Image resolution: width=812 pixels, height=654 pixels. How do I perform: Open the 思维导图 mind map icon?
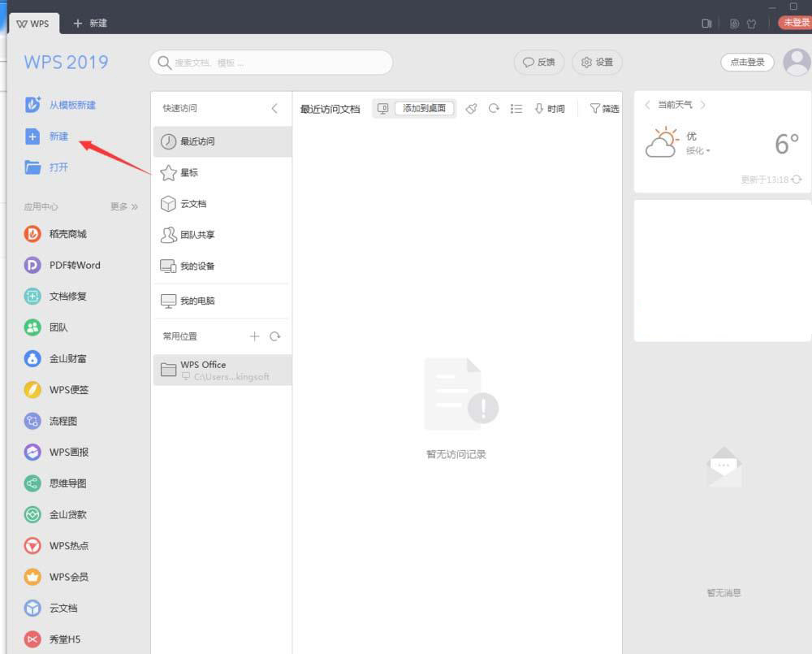pos(32,483)
